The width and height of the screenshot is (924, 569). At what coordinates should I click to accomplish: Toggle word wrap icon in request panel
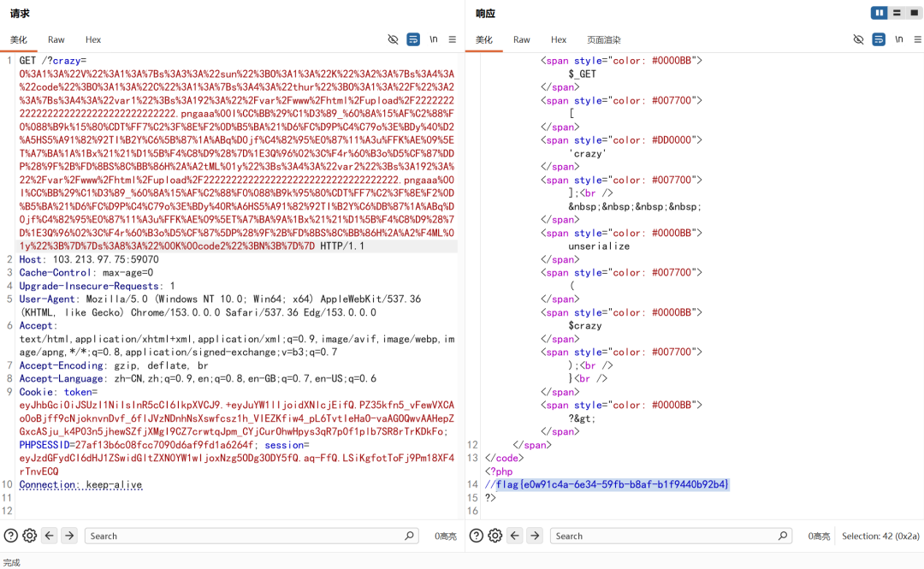pos(413,39)
